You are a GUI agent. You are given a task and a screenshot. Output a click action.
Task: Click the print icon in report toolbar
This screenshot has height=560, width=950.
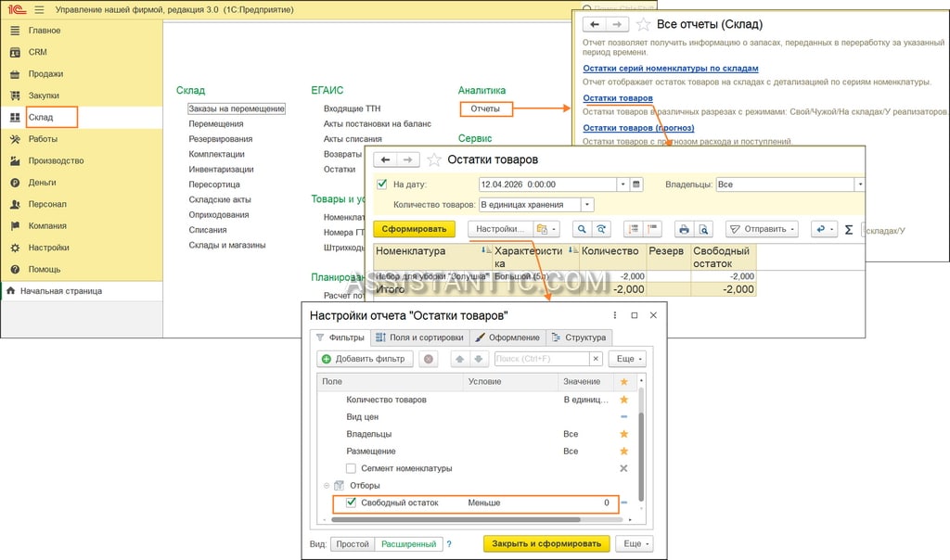684,229
